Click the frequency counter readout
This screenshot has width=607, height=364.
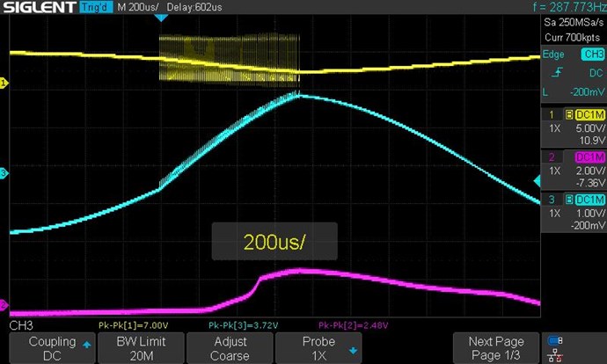click(569, 7)
